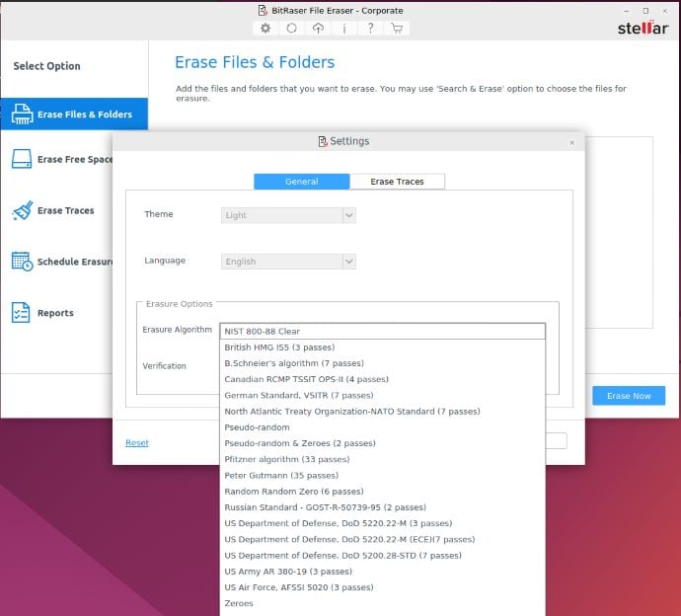Click the Stellar logo
The image size is (681, 616).
[x=643, y=28]
